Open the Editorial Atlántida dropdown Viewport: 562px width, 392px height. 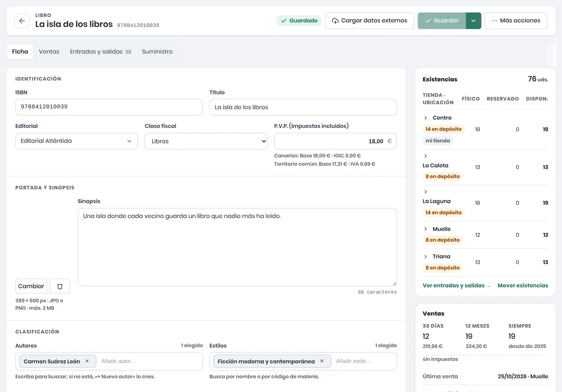tap(77, 141)
